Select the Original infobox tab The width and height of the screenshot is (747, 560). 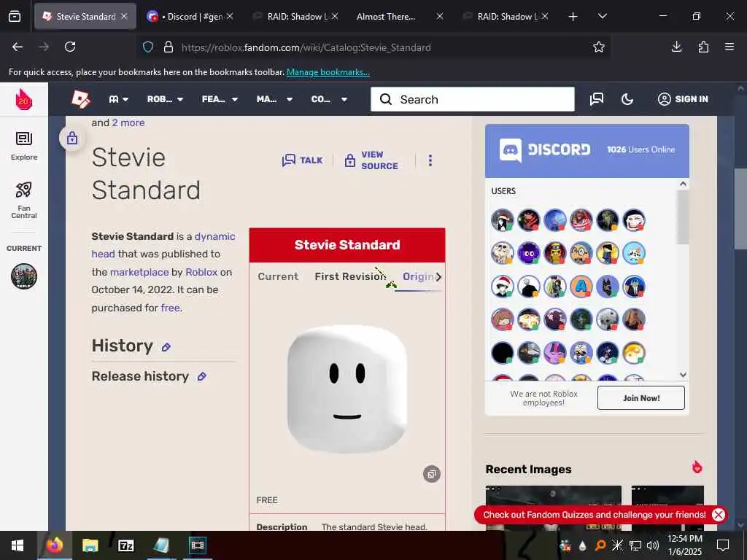tap(418, 276)
